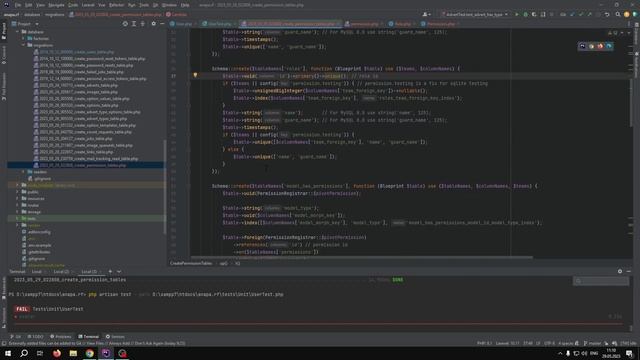Open the Refactor menu
The width and height of the screenshot is (640, 360).
point(116,5)
